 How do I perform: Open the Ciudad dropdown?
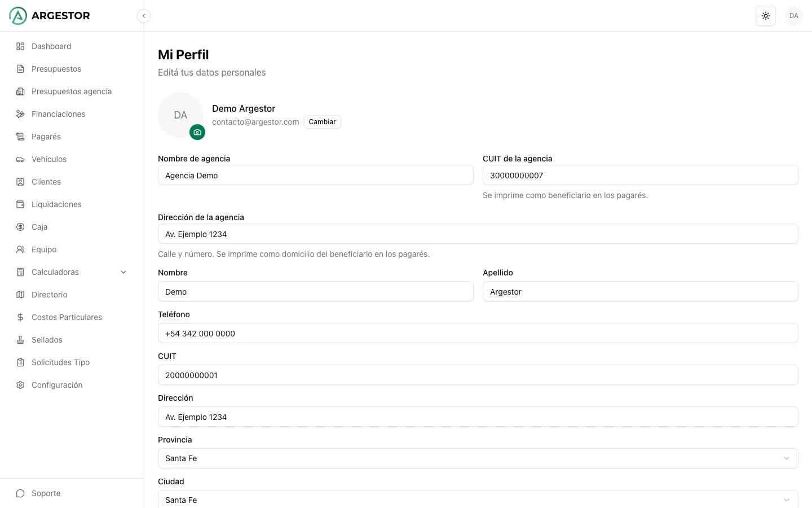tap(478, 499)
